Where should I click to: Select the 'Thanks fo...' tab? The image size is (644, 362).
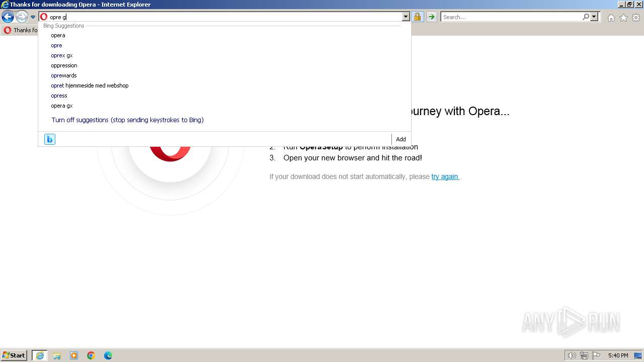[x=20, y=30]
